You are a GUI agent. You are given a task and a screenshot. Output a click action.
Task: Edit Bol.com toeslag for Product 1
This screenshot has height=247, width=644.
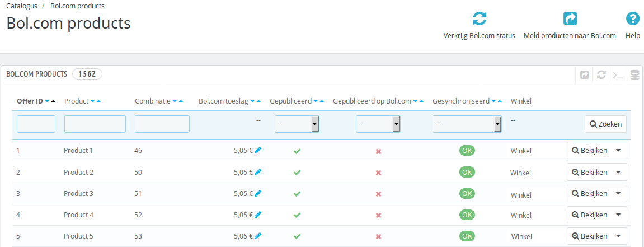pos(258,151)
